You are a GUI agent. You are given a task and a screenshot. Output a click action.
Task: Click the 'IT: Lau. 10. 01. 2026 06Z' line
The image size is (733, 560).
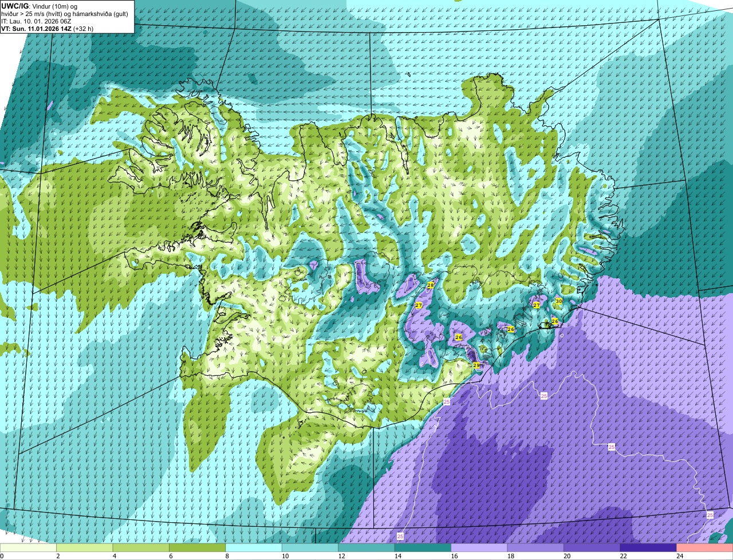coord(36,21)
